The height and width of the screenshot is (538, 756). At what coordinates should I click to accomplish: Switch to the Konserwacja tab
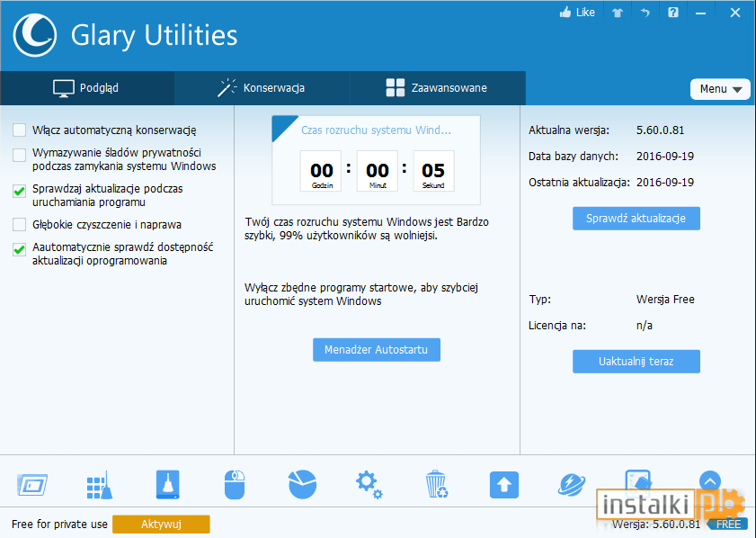262,88
